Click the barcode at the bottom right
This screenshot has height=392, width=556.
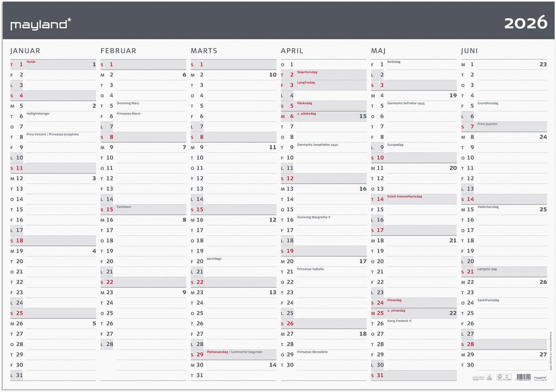pos(523,376)
